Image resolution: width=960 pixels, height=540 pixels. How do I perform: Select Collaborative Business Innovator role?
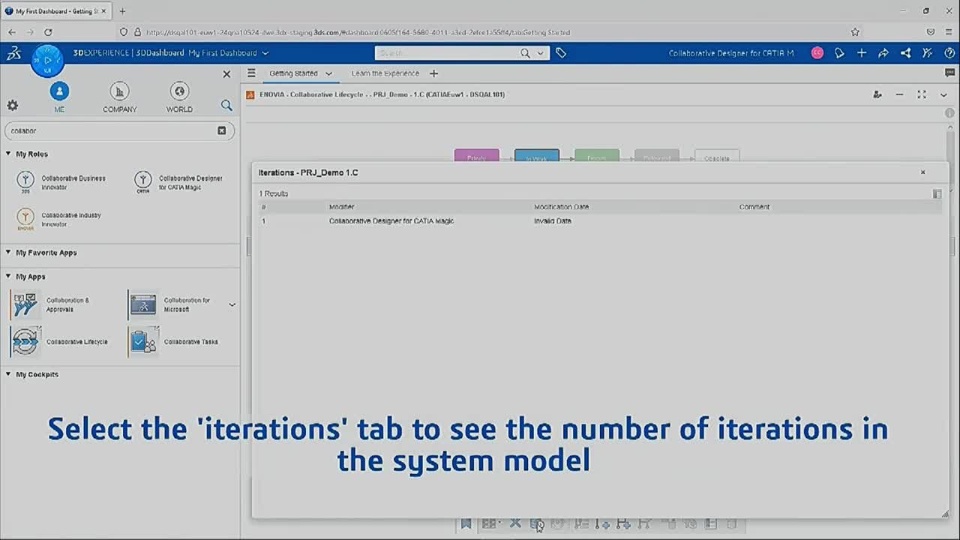61,182
